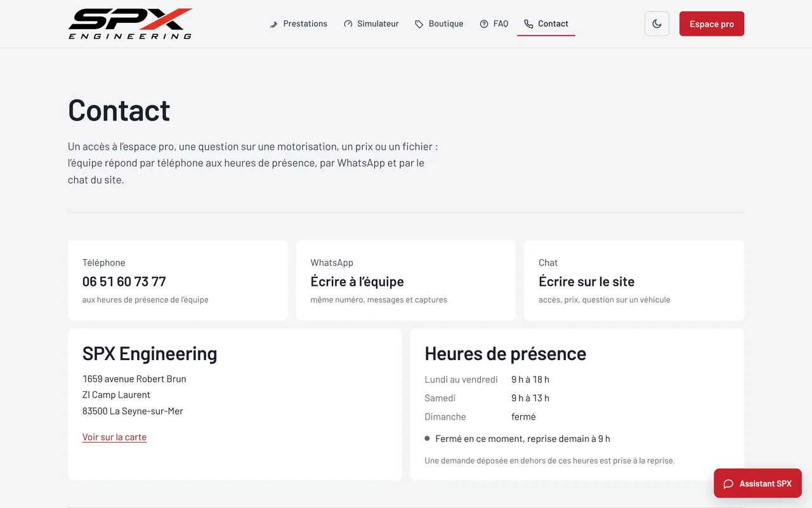Image resolution: width=812 pixels, height=508 pixels.
Task: Open the Boutique page
Action: pyautogui.click(x=439, y=23)
